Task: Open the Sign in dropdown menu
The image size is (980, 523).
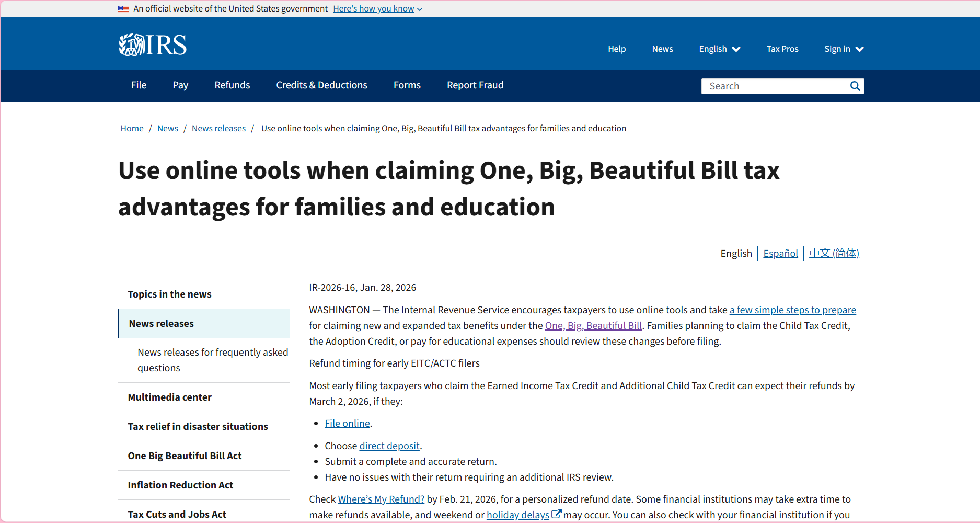Action: point(843,49)
